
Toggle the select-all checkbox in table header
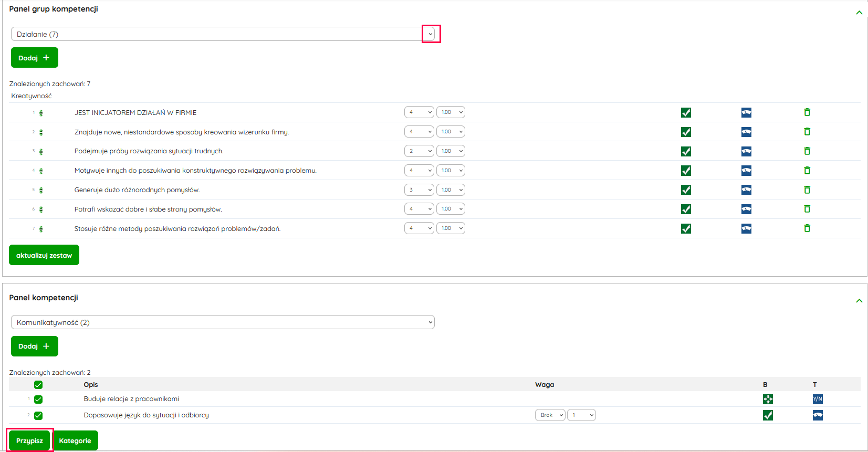click(38, 385)
